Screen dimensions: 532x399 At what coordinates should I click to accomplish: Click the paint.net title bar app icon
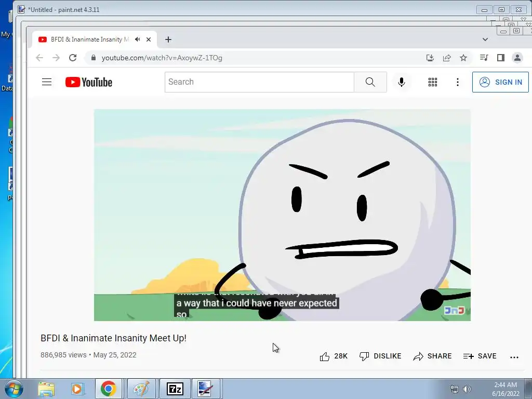point(21,9)
